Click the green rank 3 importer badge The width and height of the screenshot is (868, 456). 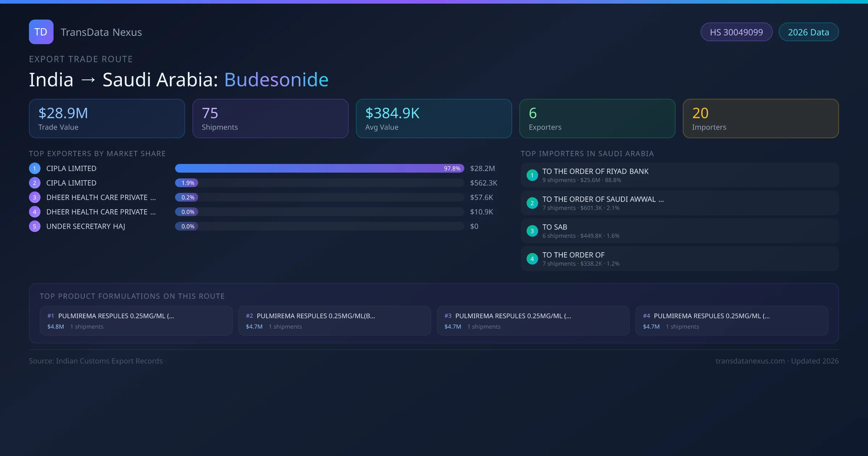click(x=532, y=231)
